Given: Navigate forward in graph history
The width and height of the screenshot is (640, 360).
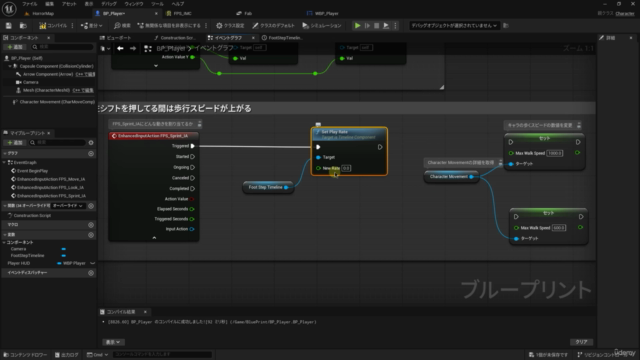Looking at the screenshot, I should coord(133,49).
